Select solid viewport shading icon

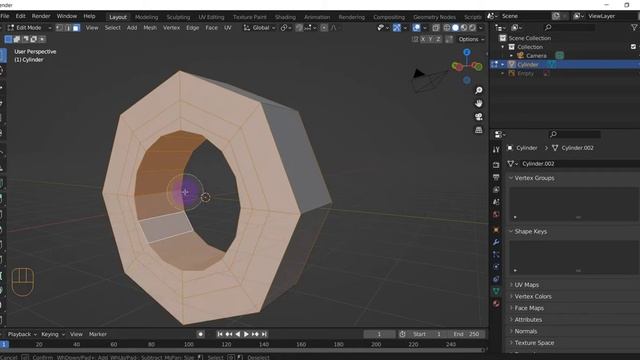coord(455,28)
